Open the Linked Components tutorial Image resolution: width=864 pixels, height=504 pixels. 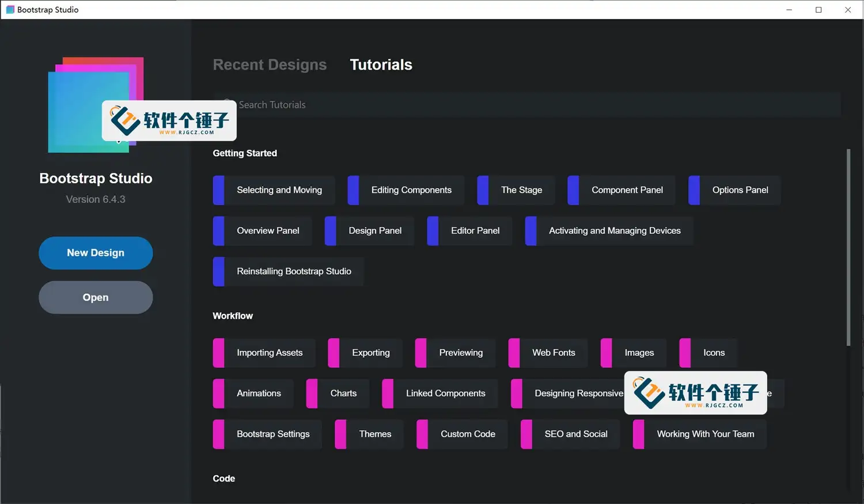tap(439, 393)
